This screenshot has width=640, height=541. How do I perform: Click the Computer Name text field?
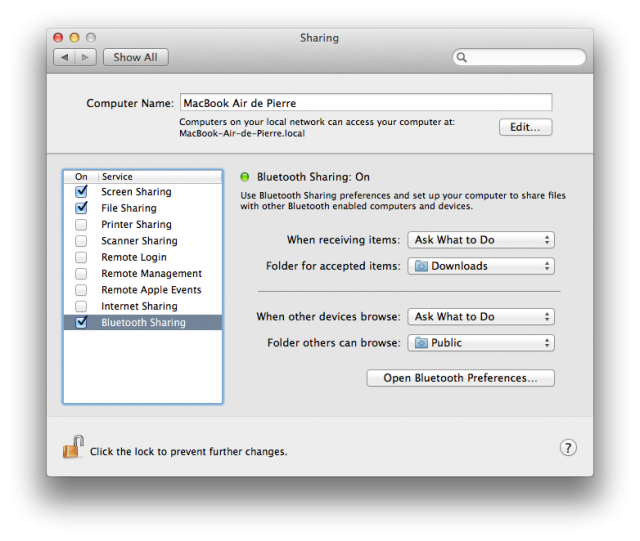click(366, 102)
